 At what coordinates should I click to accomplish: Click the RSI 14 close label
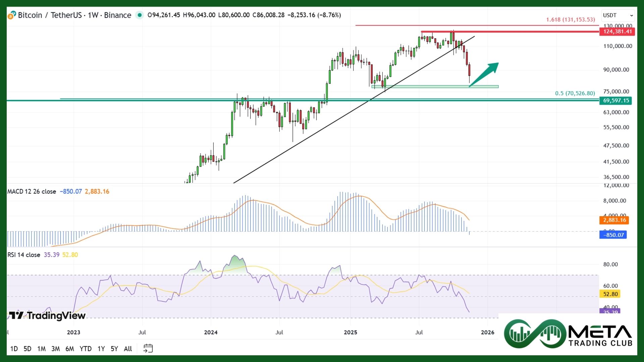pos(24,255)
